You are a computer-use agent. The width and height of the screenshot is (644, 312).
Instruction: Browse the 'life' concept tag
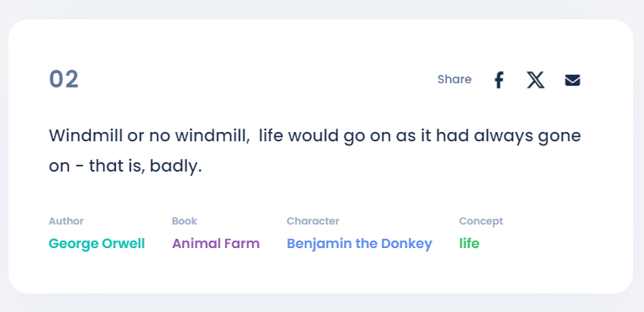(469, 244)
